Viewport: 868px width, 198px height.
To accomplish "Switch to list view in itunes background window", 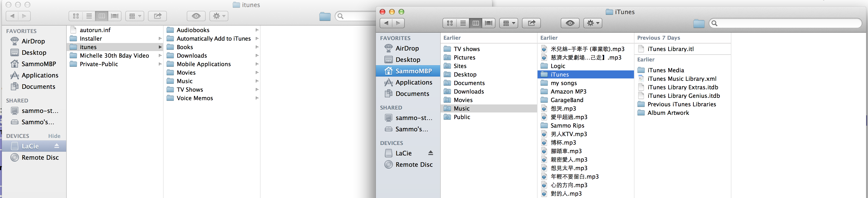I will coord(89,16).
